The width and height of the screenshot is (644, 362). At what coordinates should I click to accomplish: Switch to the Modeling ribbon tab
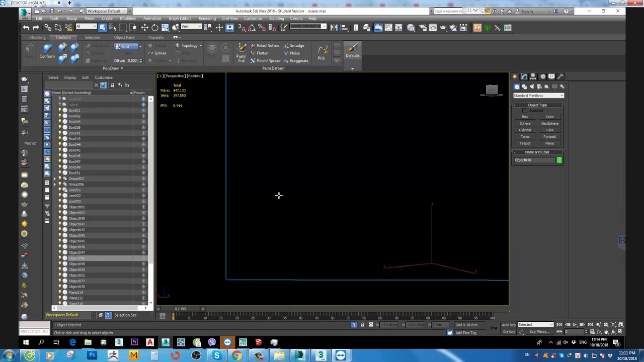[x=37, y=37]
